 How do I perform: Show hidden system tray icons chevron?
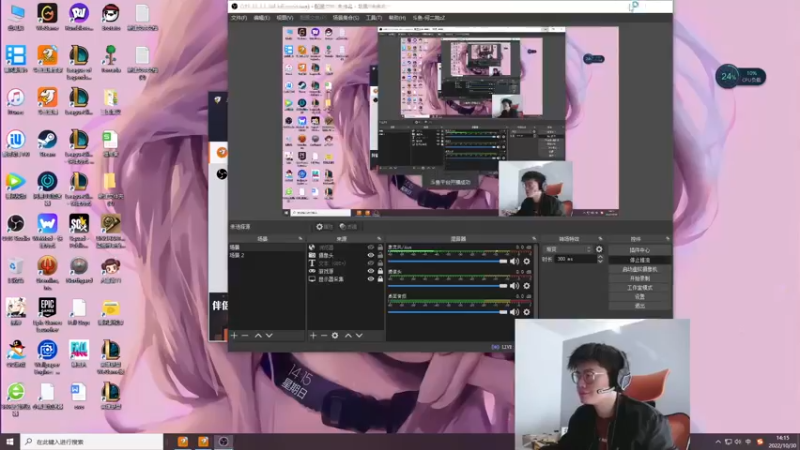pos(718,442)
